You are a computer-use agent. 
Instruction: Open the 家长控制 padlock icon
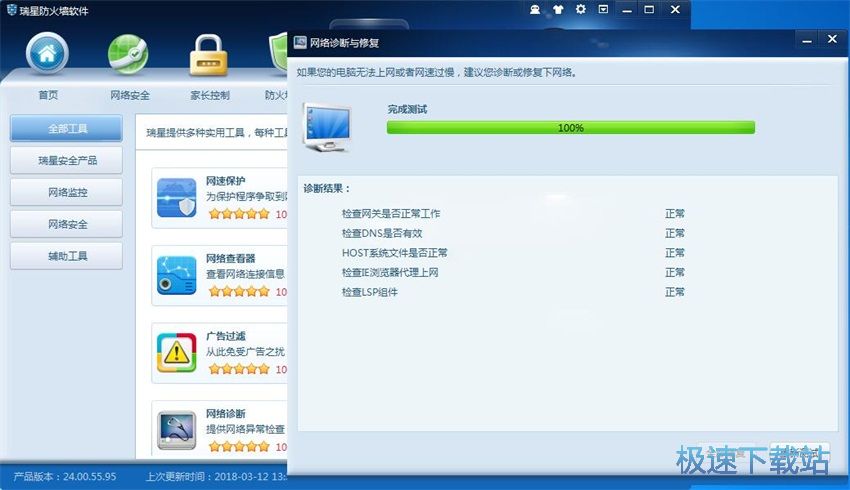pyautogui.click(x=208, y=55)
